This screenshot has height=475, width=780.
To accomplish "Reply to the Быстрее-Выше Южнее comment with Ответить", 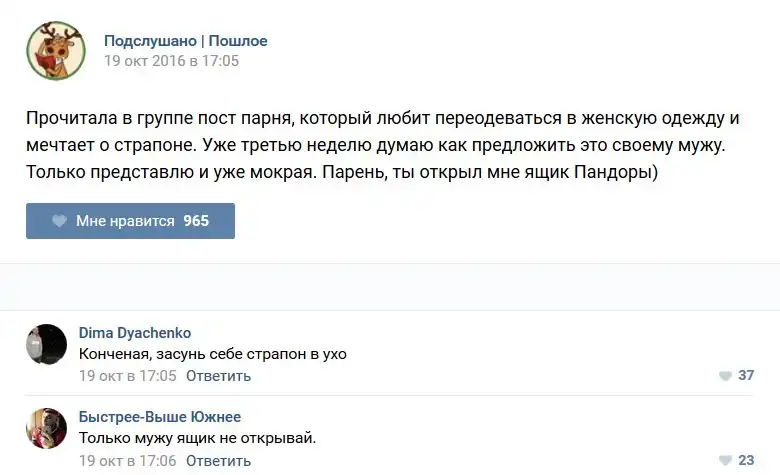I will pyautogui.click(x=218, y=461).
